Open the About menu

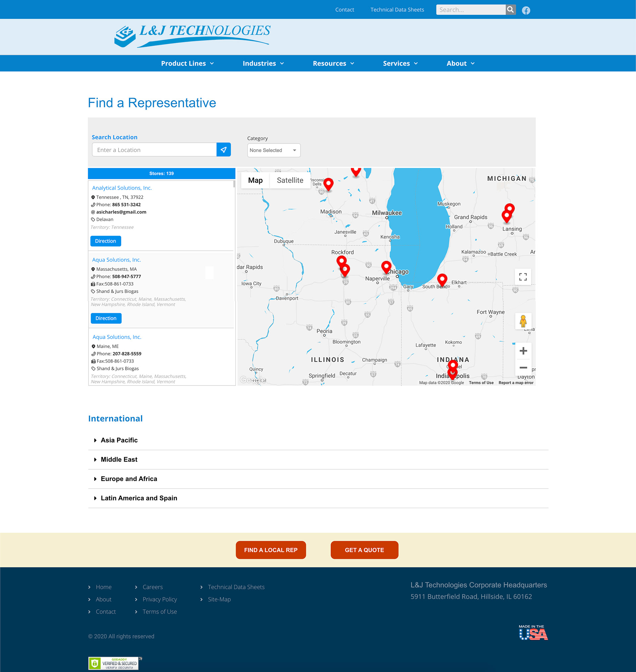(x=460, y=63)
